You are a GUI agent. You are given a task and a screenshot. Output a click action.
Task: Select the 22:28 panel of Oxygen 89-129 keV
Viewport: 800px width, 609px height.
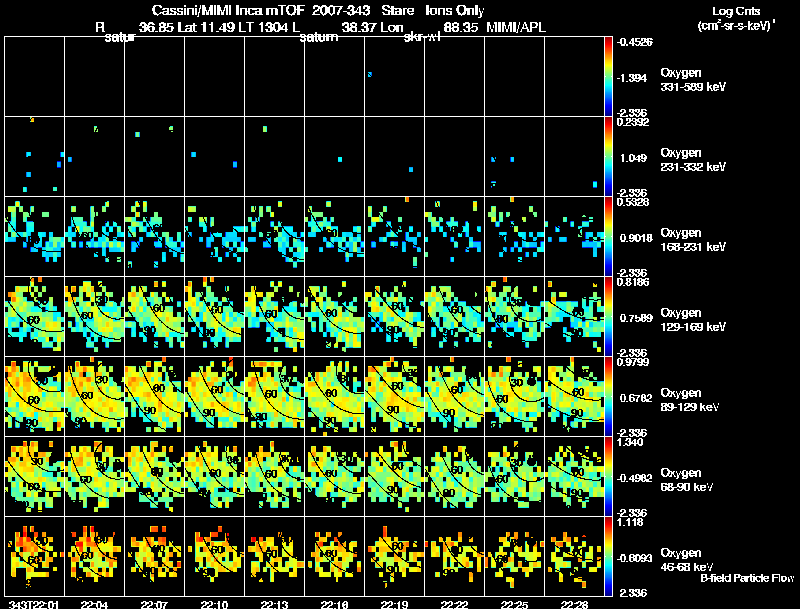point(574,397)
